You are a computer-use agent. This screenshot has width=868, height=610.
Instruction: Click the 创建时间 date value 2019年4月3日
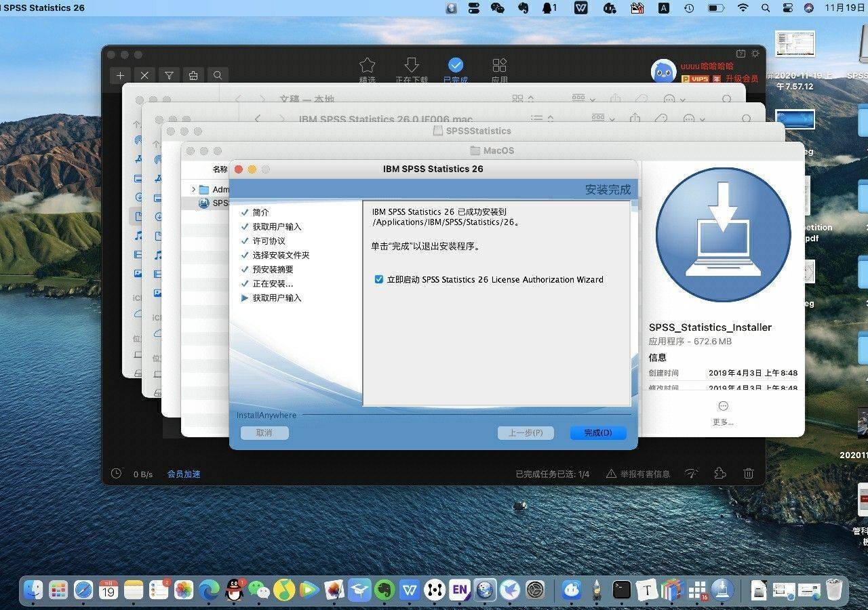point(753,373)
